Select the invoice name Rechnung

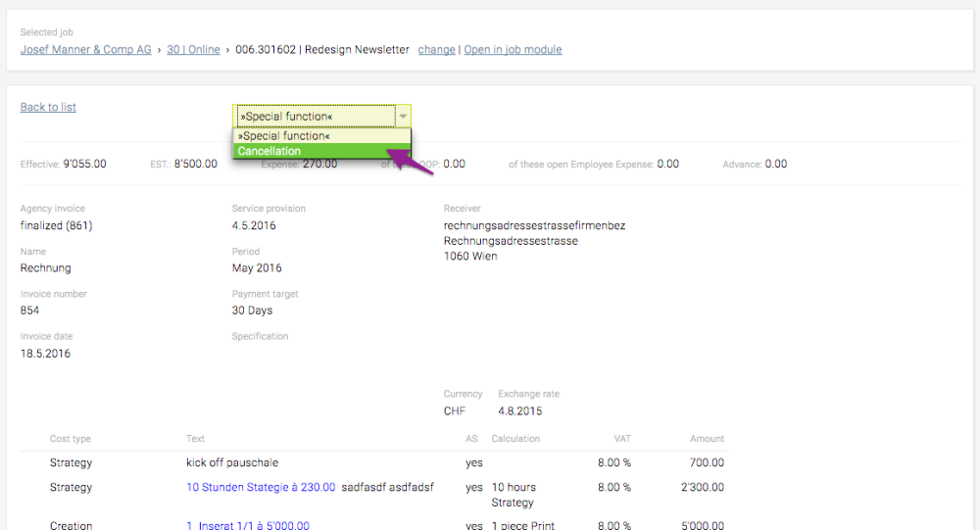coord(46,268)
